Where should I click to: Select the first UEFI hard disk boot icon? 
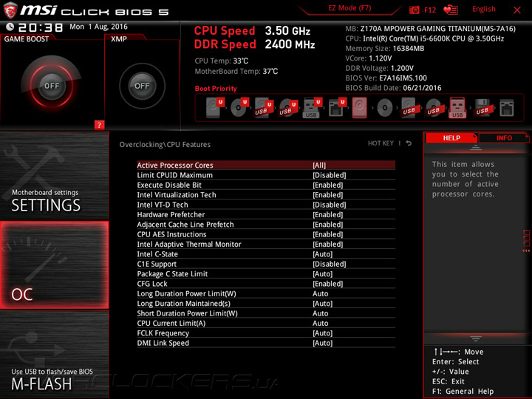[215, 108]
